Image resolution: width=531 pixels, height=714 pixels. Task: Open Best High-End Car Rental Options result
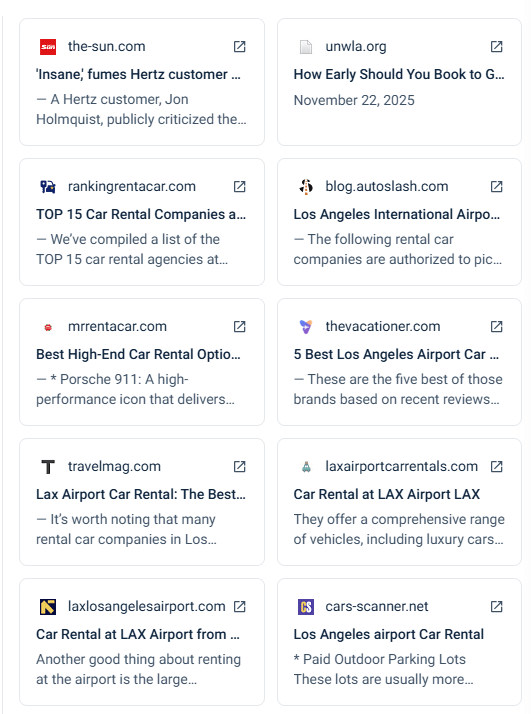point(138,354)
